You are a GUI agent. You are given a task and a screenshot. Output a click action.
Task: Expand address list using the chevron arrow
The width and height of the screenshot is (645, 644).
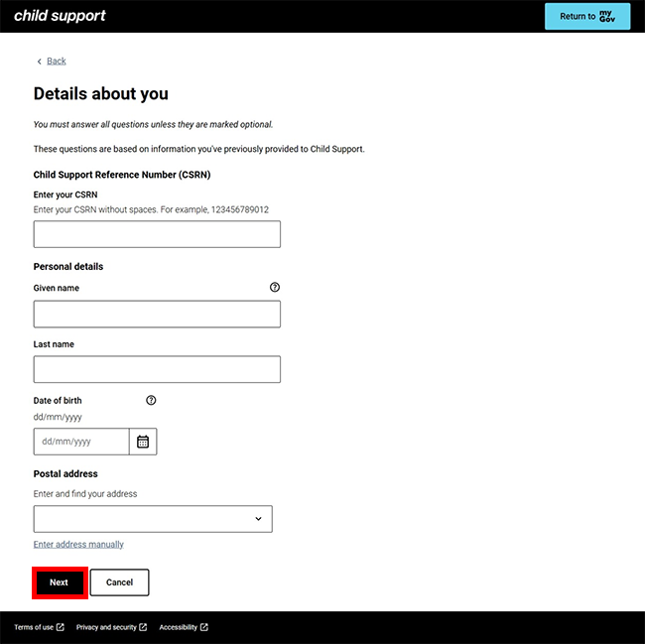click(x=258, y=519)
